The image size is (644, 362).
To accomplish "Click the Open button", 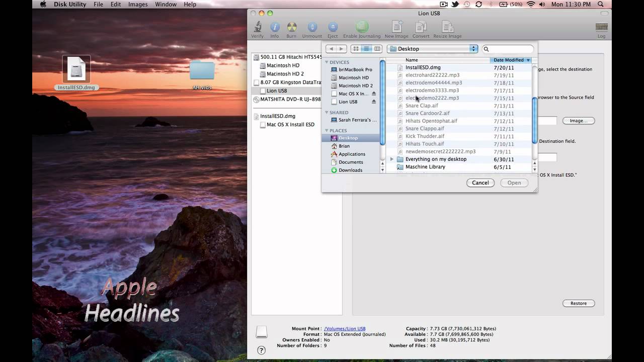I will (x=514, y=183).
